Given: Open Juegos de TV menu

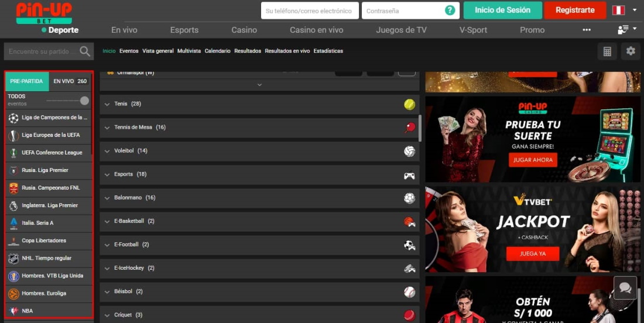Looking at the screenshot, I should (401, 30).
